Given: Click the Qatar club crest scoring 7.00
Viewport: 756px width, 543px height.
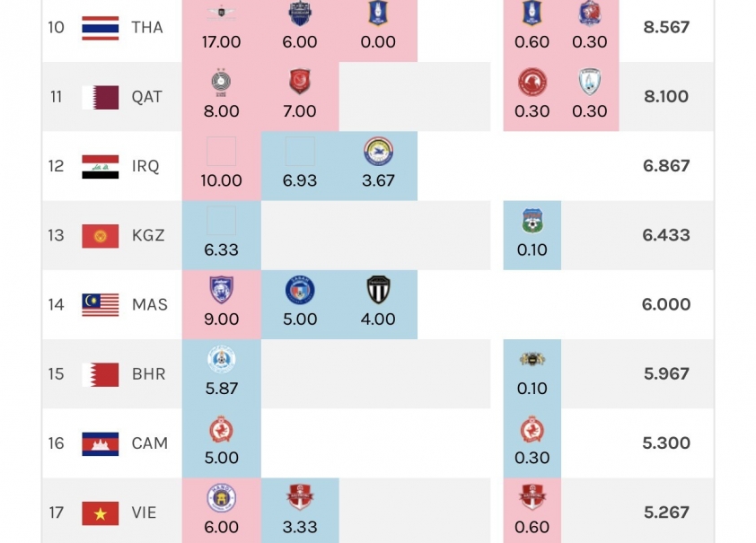Looking at the screenshot, I should tap(299, 82).
